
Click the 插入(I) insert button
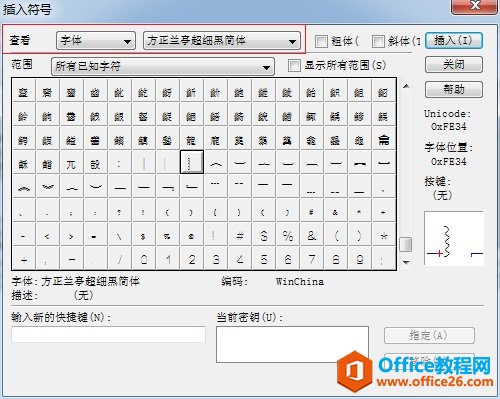(454, 41)
